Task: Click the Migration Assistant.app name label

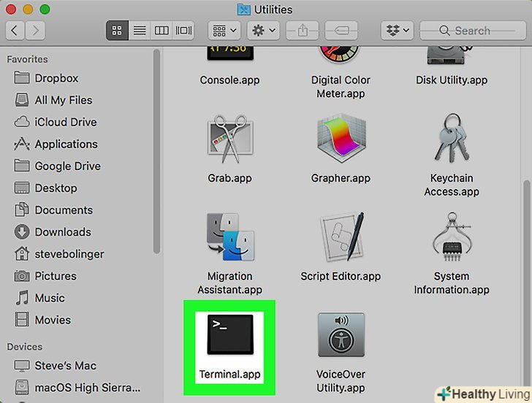Action: click(x=229, y=283)
